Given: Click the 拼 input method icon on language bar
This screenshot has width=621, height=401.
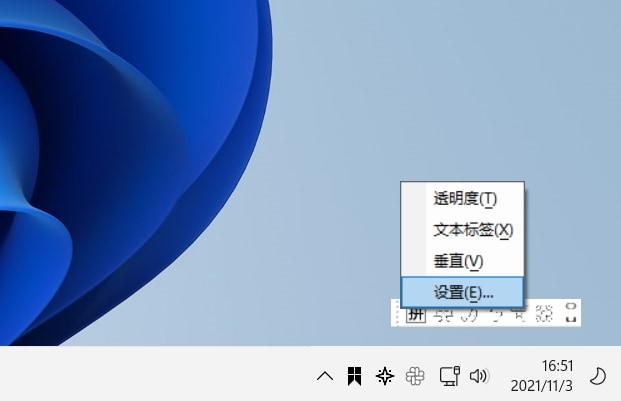Looking at the screenshot, I should point(416,315).
